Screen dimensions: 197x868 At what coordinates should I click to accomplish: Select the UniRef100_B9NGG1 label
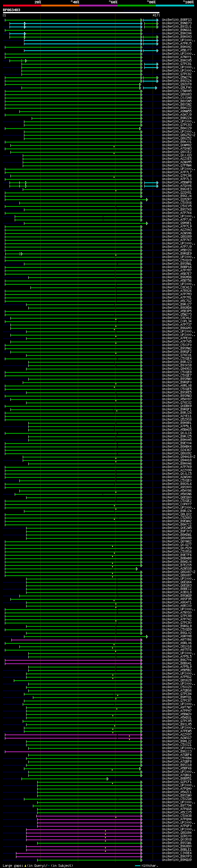tap(177, 30)
